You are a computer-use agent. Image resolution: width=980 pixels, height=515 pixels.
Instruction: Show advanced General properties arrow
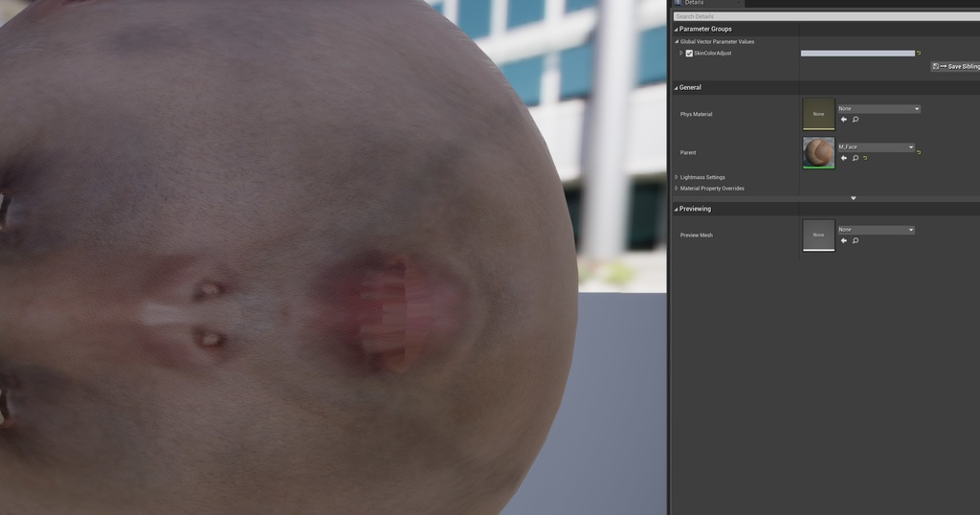pos(853,198)
